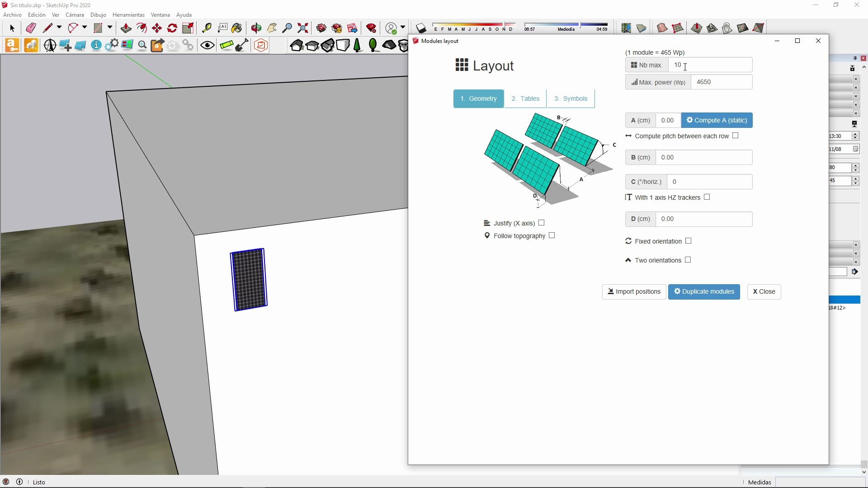This screenshot has width=868, height=488.
Task: Open the user account dropdown arrow
Action: tap(402, 28)
